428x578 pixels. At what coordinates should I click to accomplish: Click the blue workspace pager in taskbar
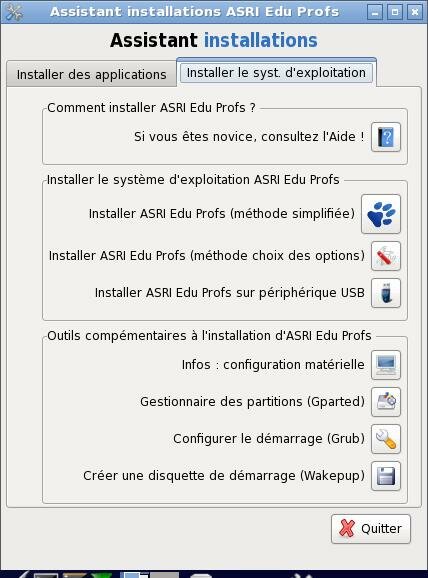135,575
